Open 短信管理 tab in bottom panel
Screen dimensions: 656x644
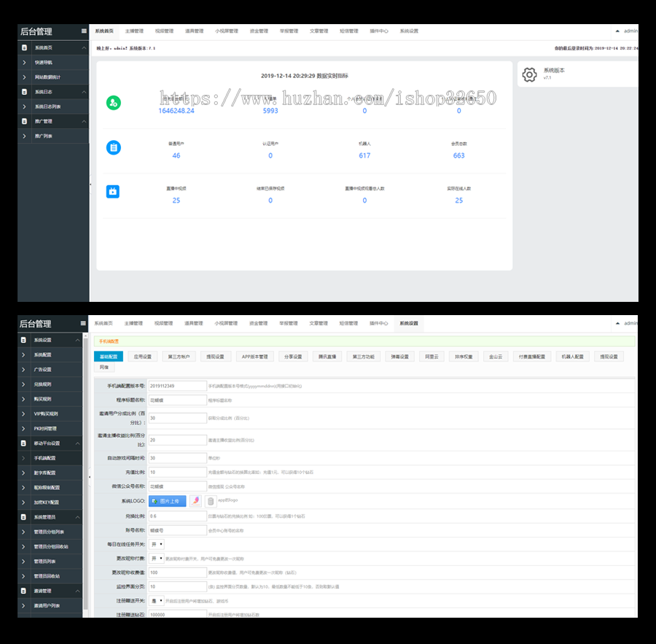tap(348, 323)
